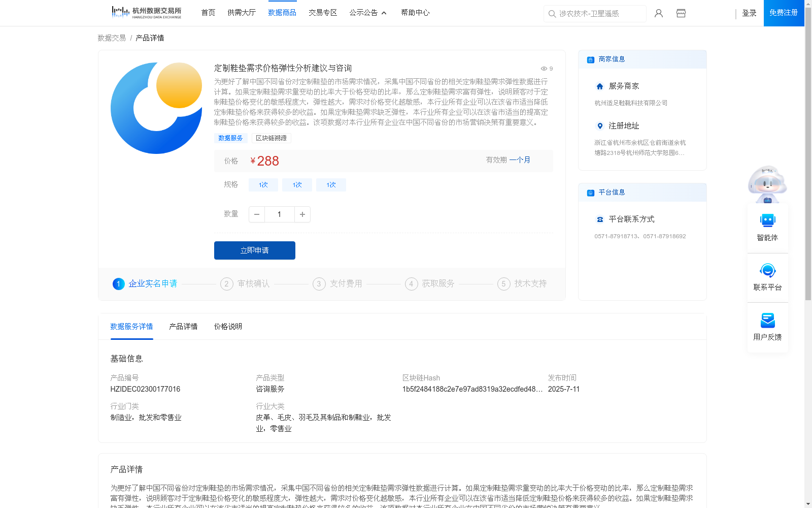This screenshot has width=812, height=508.
Task: Go to 首页 in the navigation
Action: coord(208,13)
